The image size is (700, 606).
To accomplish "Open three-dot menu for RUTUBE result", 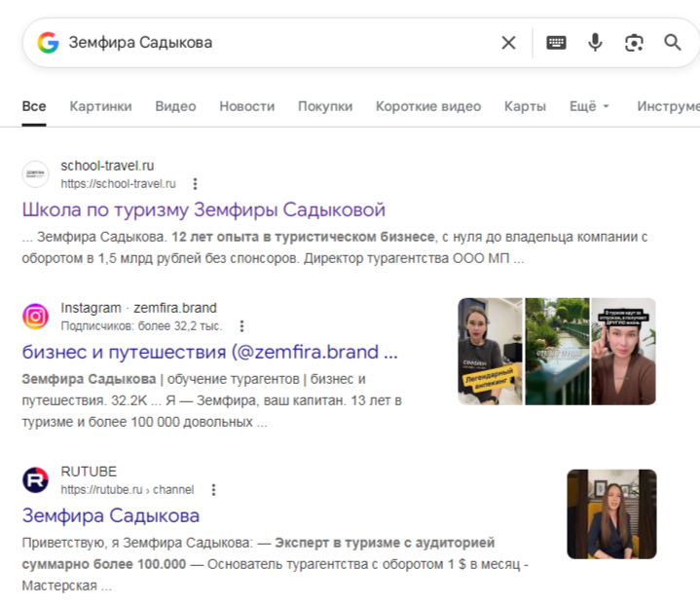I will 214,489.
